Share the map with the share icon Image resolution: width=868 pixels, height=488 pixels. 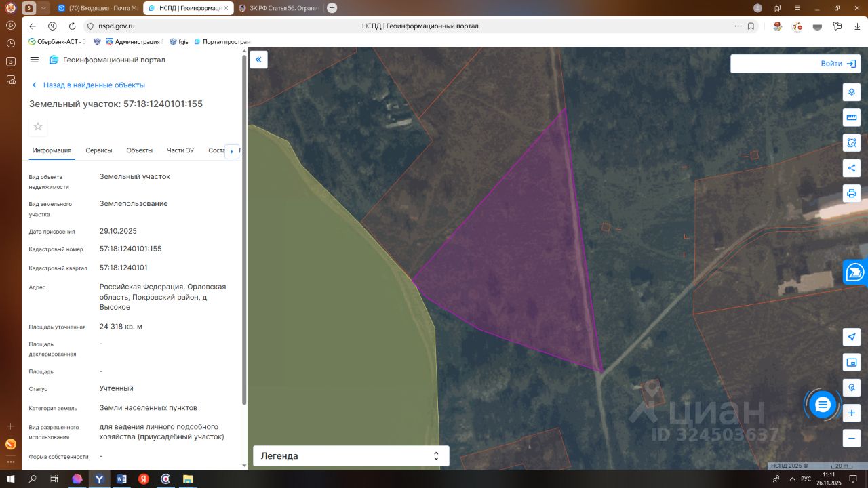852,168
